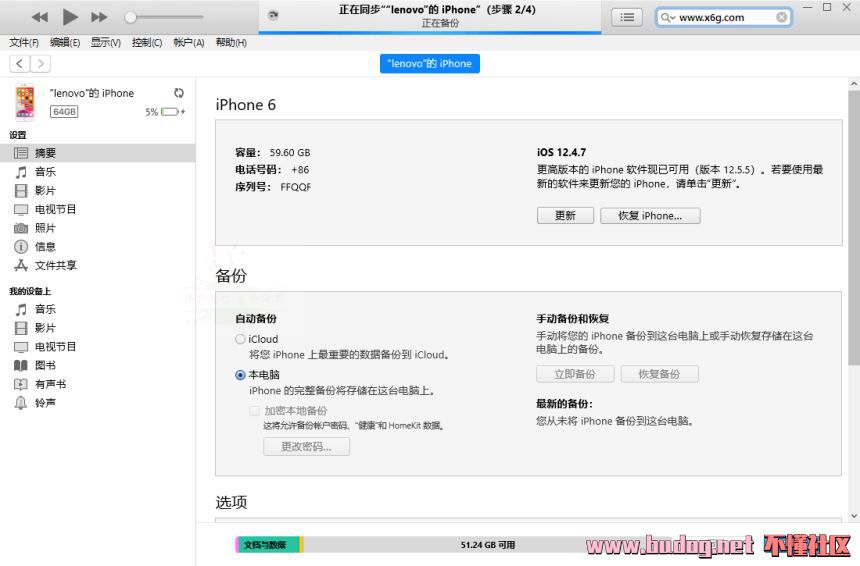Click the search magnifier dropdown
Viewport: 860px width, 566px height.
(x=667, y=18)
